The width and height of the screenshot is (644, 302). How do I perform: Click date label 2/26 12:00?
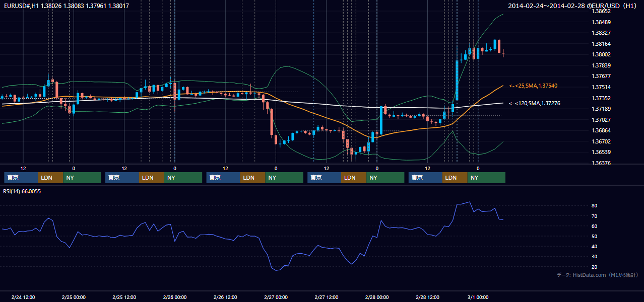226,297
